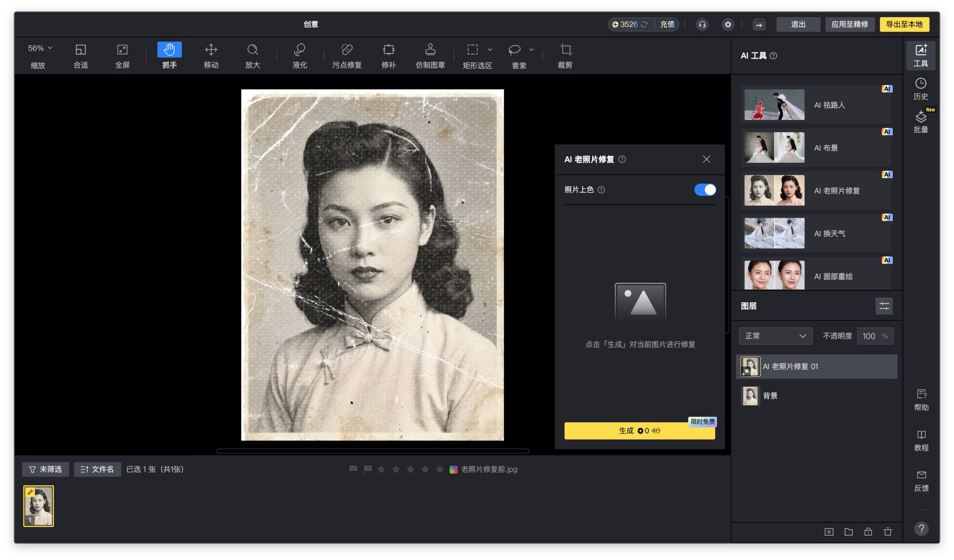Click the customer support headset icon
The height and width of the screenshot is (560, 954).
coord(702,25)
